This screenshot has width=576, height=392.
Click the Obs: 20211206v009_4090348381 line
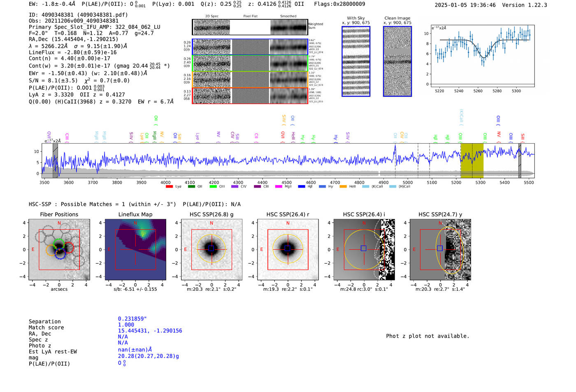[74, 21]
